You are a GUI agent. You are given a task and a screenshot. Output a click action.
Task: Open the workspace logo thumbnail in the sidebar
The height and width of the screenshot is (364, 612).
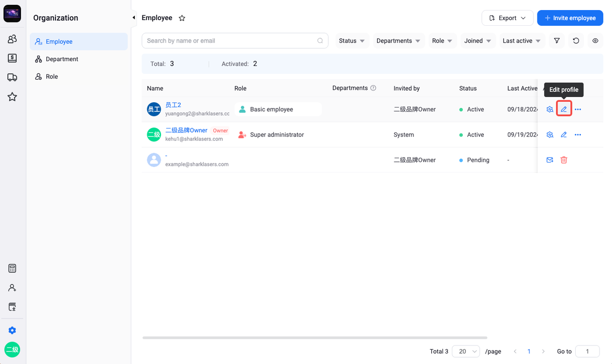coord(12,14)
